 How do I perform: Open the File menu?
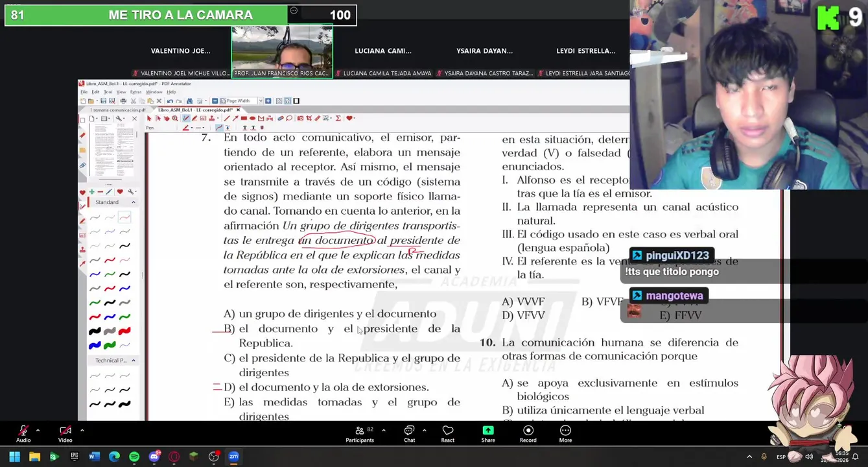coord(84,92)
